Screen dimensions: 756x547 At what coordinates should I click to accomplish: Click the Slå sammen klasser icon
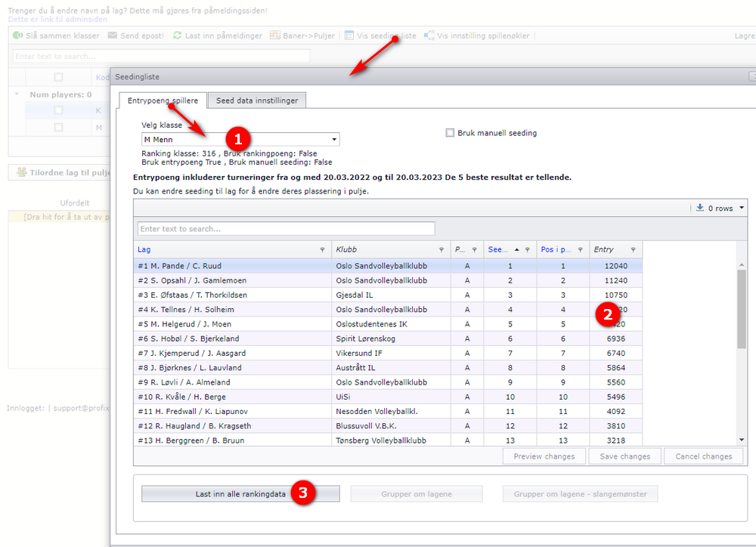coord(18,36)
